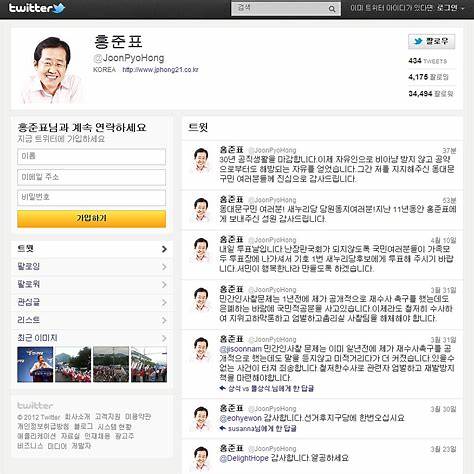The width and height of the screenshot is (474, 474).
Task: Open the 고객지원 footer link
Action: click(x=108, y=417)
